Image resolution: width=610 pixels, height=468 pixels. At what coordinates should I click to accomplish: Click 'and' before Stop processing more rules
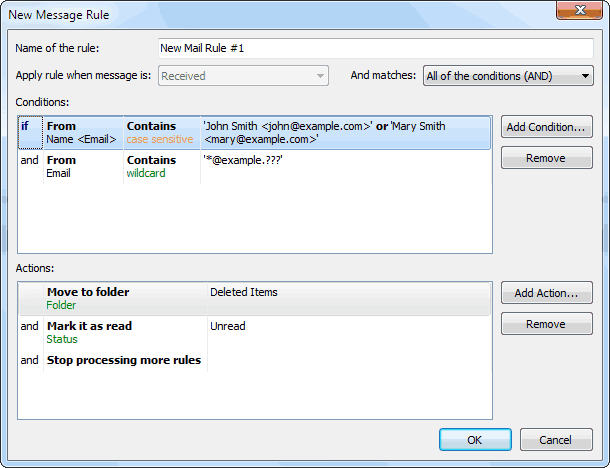[x=30, y=360]
